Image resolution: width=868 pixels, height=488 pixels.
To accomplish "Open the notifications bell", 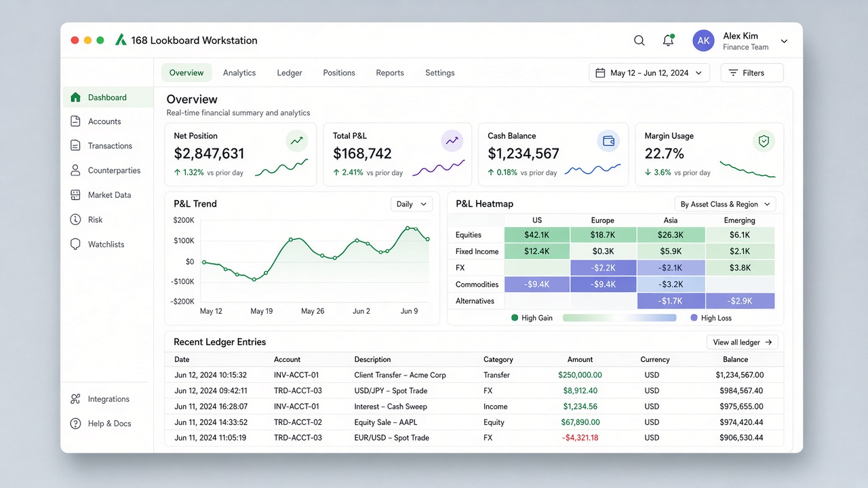I will [668, 40].
